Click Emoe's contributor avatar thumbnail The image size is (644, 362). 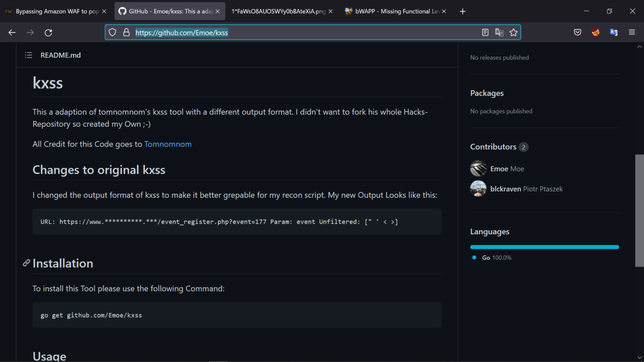click(478, 168)
